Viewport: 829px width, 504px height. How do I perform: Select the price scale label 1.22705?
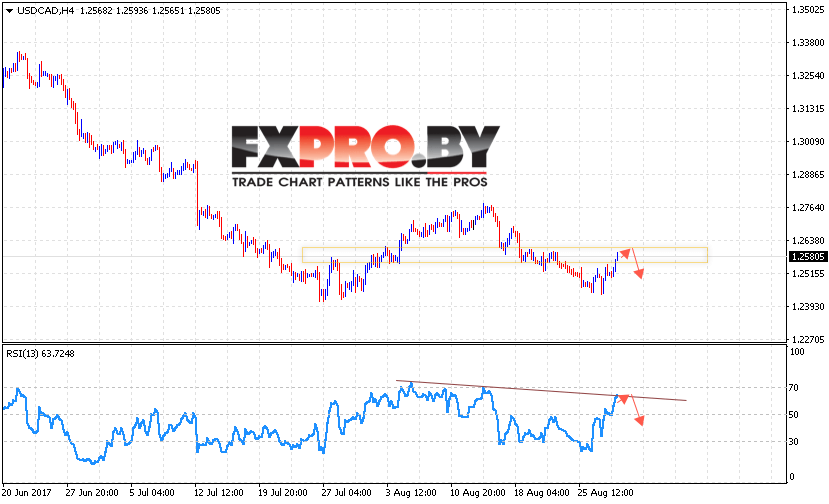pyautogui.click(x=808, y=339)
